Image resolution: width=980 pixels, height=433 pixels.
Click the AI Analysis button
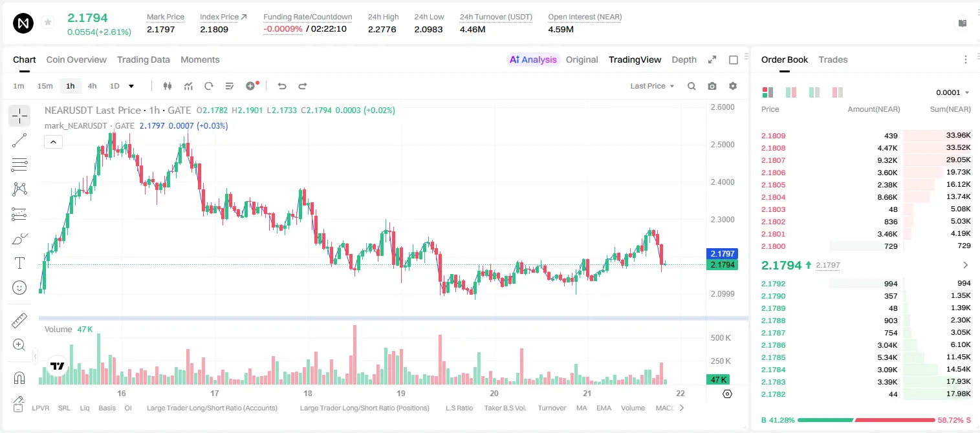coord(532,59)
